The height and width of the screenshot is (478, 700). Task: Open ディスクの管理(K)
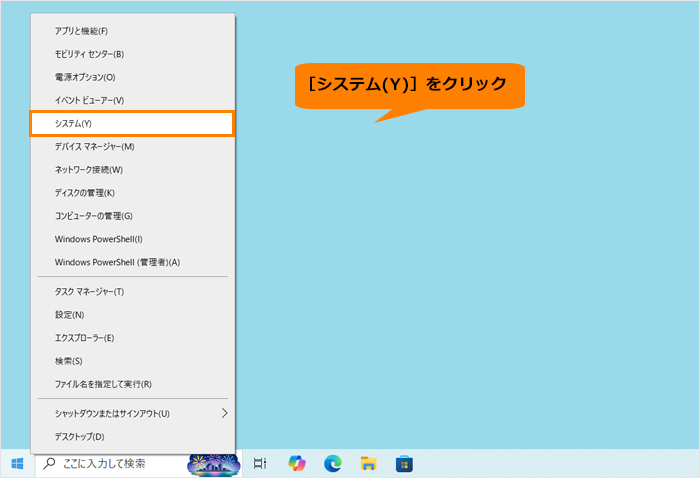pos(133,193)
